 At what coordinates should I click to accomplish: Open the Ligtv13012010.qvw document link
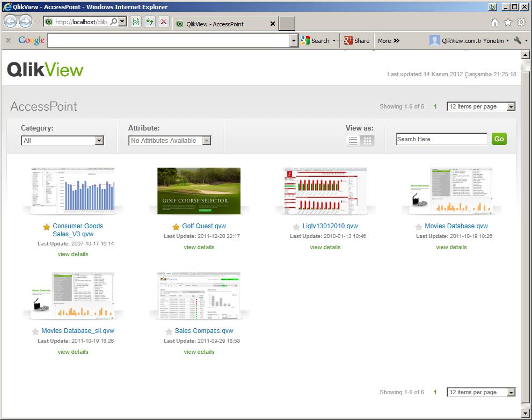point(330,226)
